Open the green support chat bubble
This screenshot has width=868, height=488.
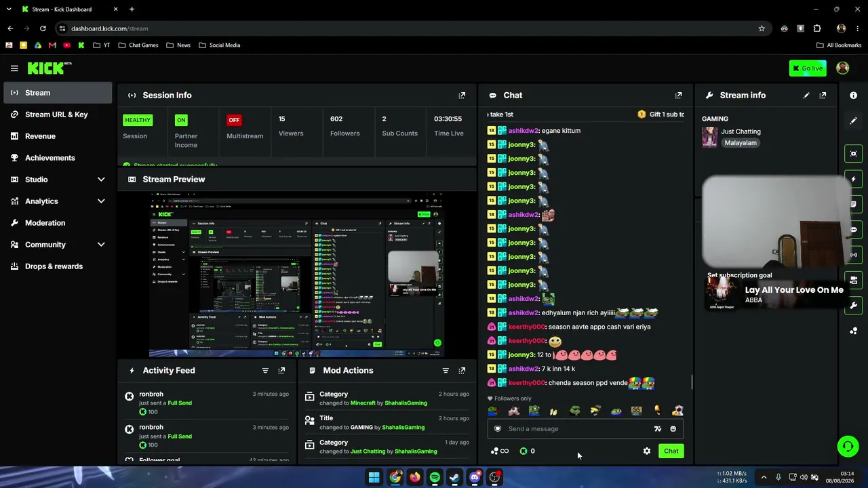848,446
